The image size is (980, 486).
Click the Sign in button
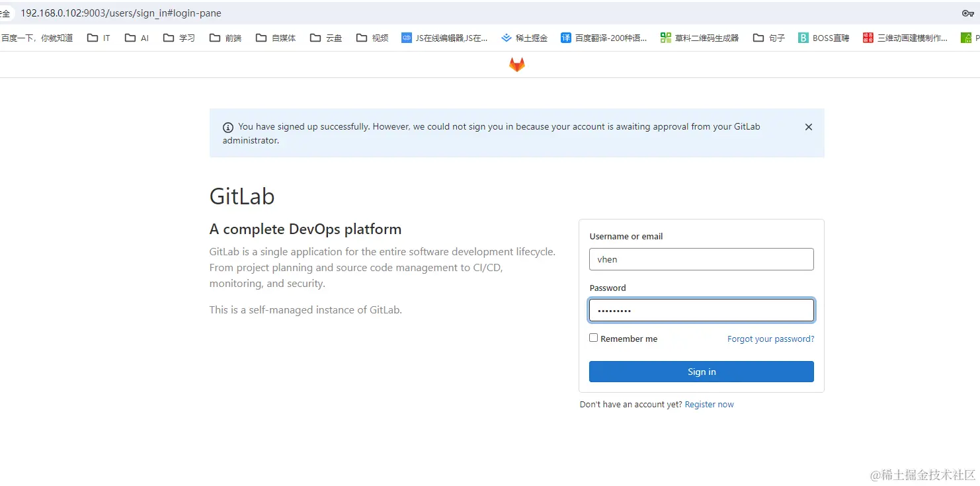701,372
